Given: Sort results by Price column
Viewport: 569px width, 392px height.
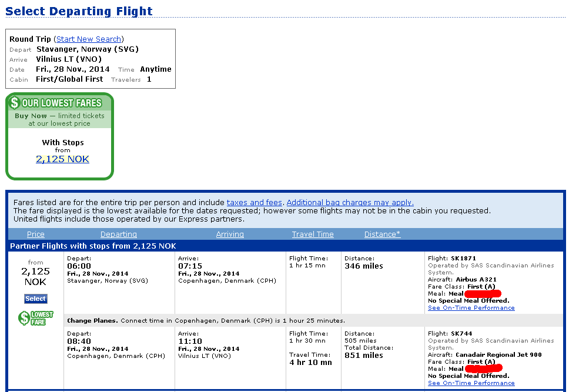Looking at the screenshot, I should [x=36, y=234].
